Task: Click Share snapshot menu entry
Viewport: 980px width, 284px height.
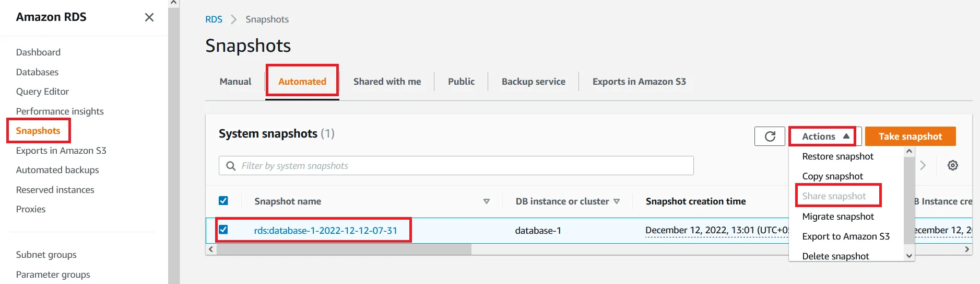Action: pos(834,196)
